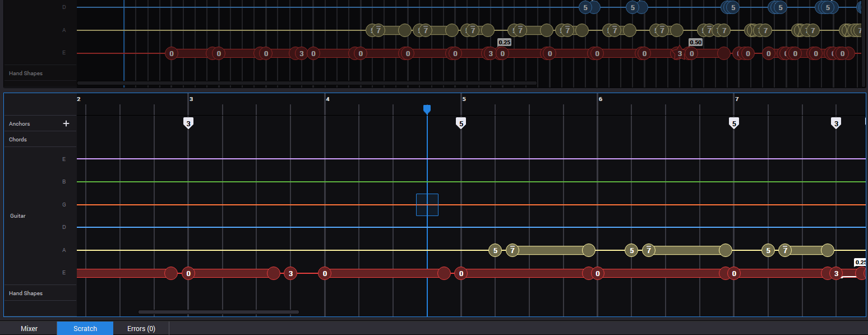Viewport: 868px width, 335px height.
Task: Click the Chords row label
Action: pyautogui.click(x=18, y=139)
